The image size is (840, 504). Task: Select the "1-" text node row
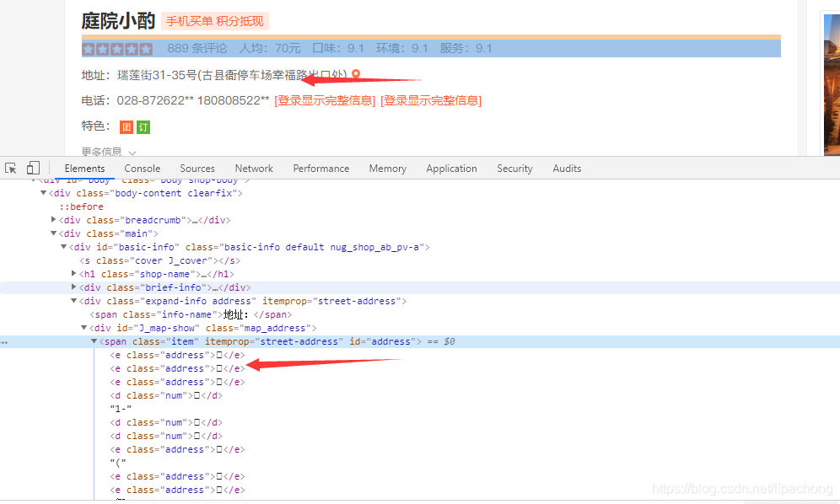pyautogui.click(x=121, y=409)
